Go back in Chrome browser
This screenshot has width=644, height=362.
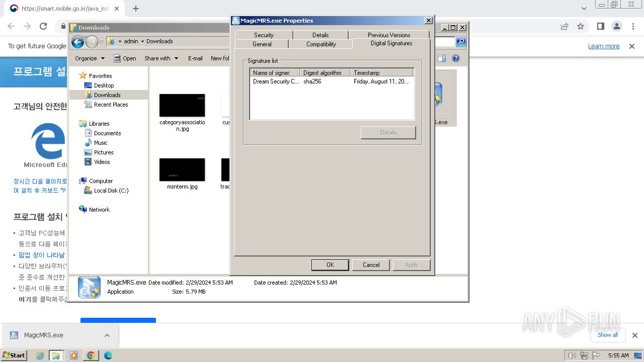click(11, 26)
